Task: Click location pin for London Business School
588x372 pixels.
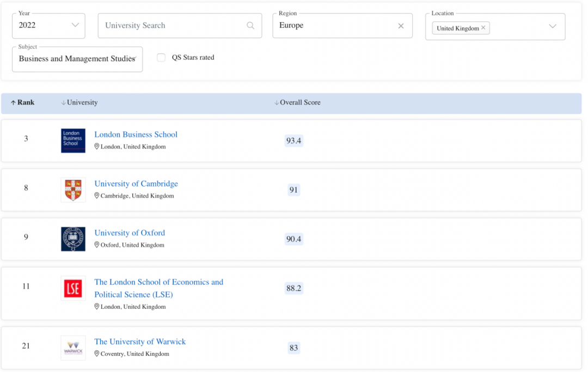Action: [97, 146]
